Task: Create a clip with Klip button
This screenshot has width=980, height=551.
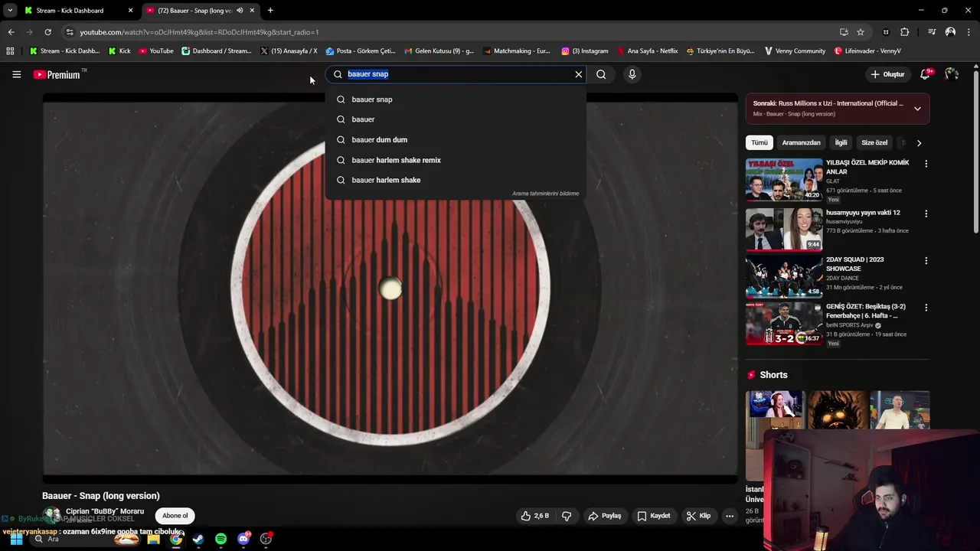Action: [x=698, y=516]
